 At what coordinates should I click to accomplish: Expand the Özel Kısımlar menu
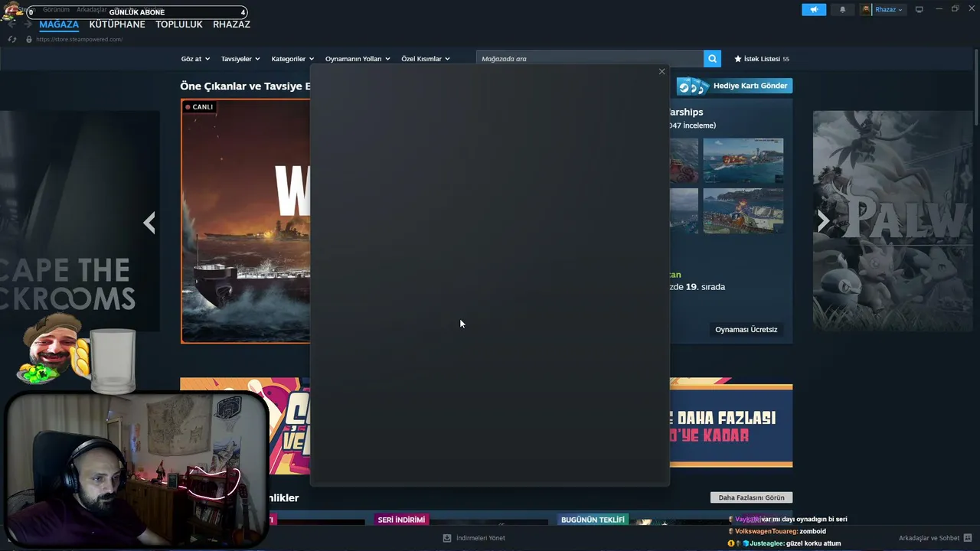coord(426,59)
